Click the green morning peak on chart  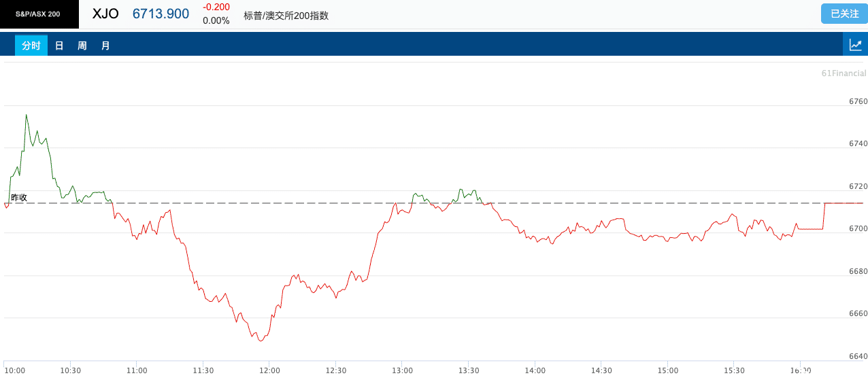26,115
